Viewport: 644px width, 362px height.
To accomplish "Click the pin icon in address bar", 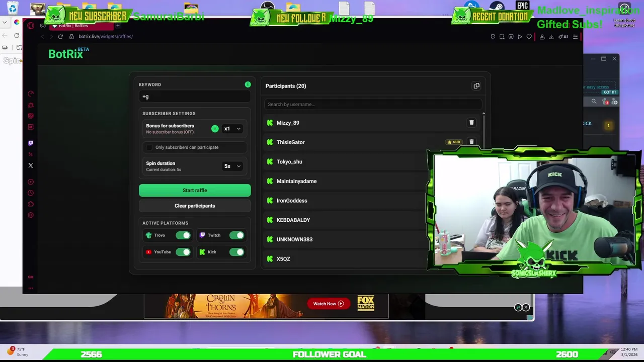I will point(493,37).
